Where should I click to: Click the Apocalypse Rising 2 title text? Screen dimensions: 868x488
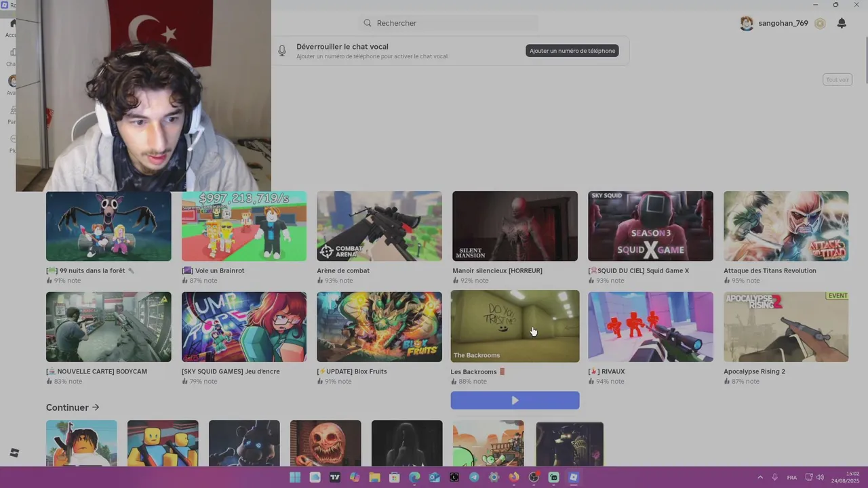pos(754,371)
